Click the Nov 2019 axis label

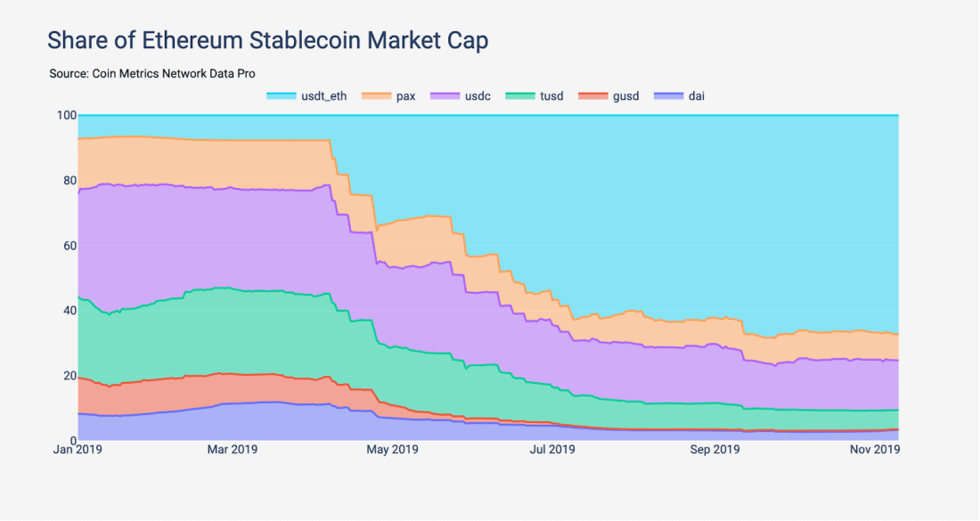[875, 450]
